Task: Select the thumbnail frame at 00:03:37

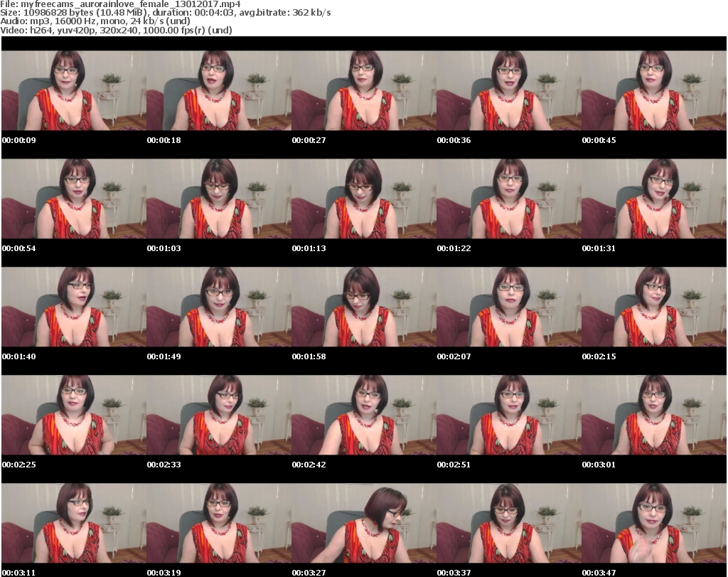Action: pos(509,523)
